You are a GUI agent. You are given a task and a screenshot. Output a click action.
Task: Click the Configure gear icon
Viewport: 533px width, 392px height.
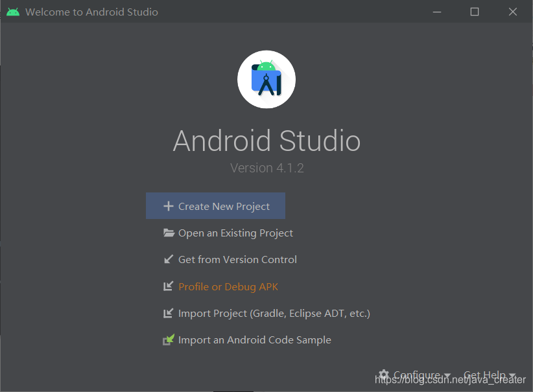tap(384, 375)
